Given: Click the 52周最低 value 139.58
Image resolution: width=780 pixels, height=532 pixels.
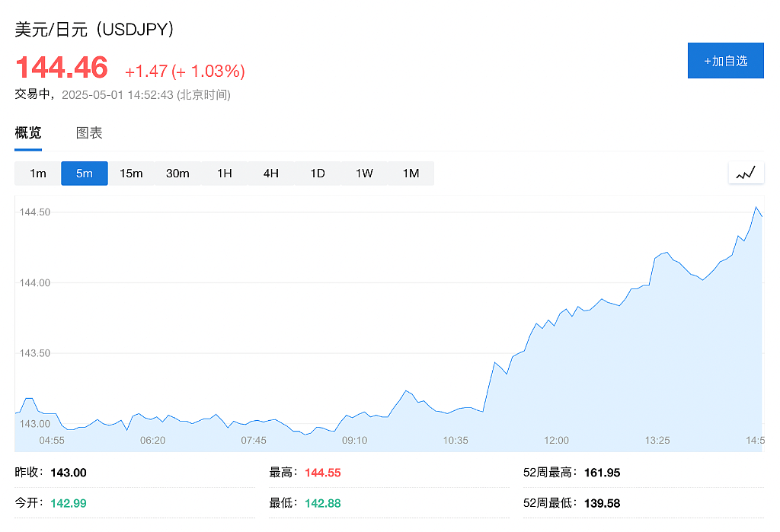Looking at the screenshot, I should click(x=602, y=503).
